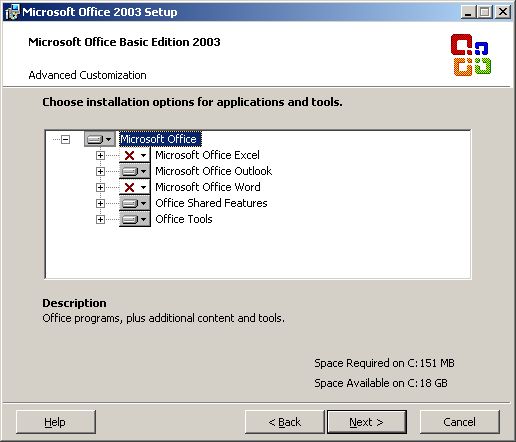Open install option dropdown for Word
This screenshot has width=516, height=442.
click(135, 187)
